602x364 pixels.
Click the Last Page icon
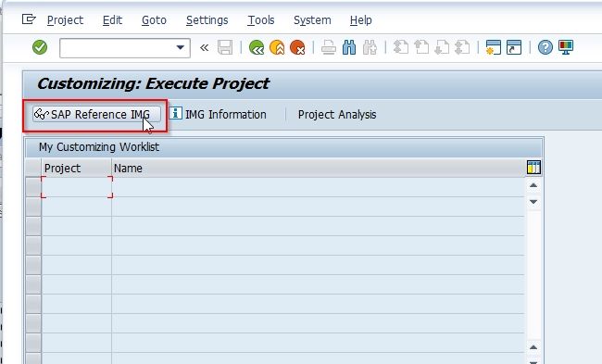462,47
